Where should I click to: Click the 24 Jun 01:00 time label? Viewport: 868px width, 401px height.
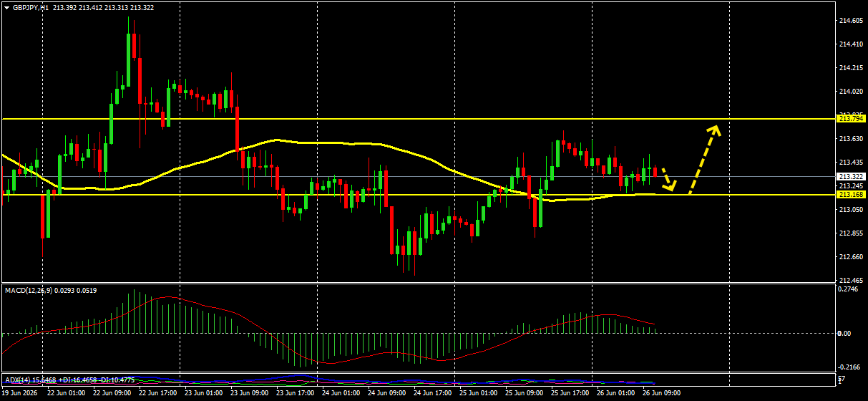click(x=341, y=393)
